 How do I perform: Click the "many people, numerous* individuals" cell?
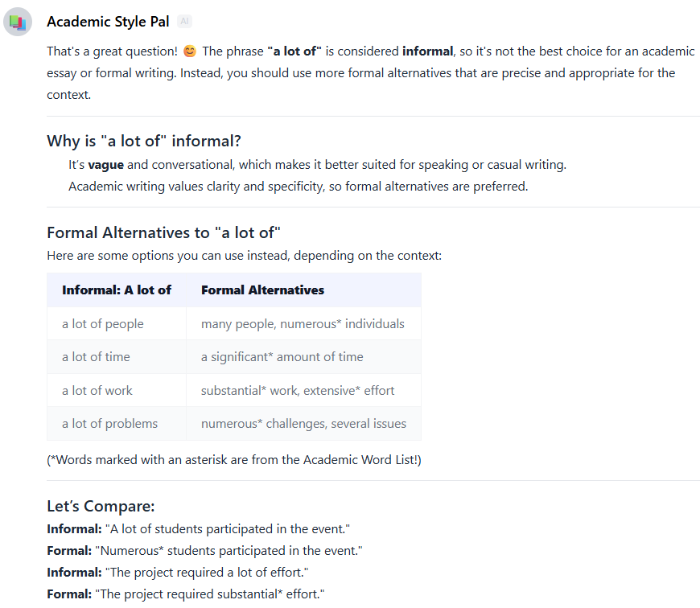[x=303, y=323]
